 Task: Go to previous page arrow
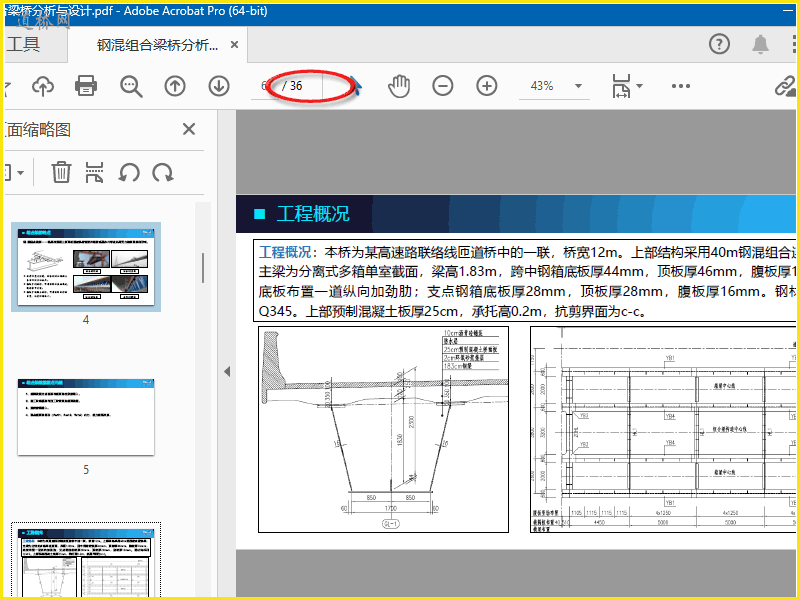coord(174,86)
